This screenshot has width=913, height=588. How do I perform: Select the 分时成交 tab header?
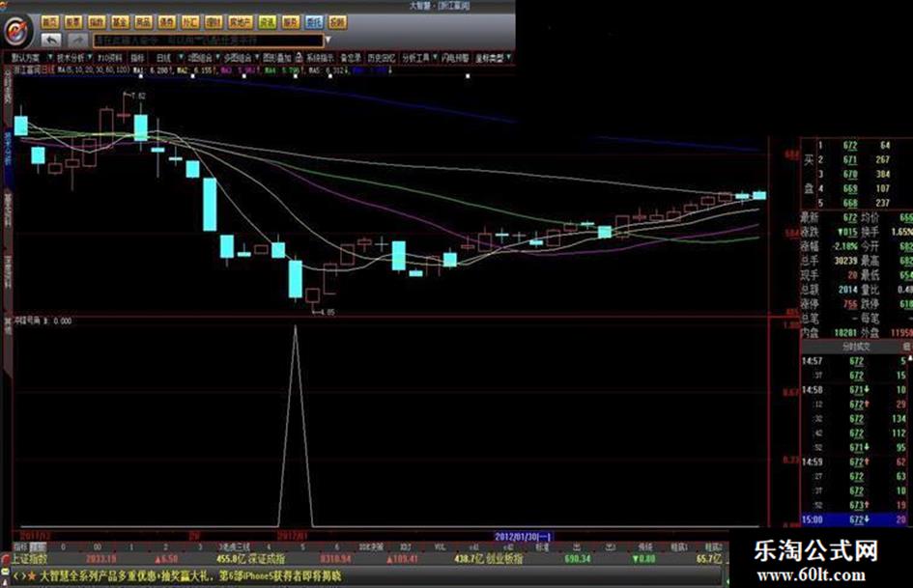(x=855, y=347)
